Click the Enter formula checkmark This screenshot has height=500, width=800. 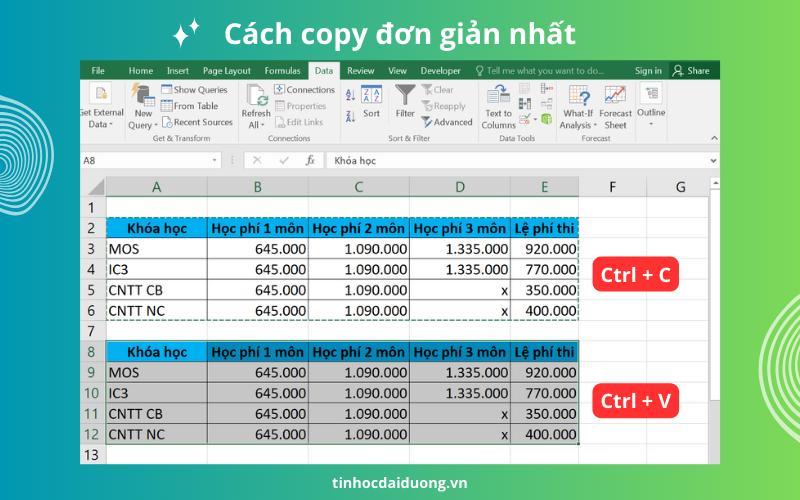click(284, 160)
